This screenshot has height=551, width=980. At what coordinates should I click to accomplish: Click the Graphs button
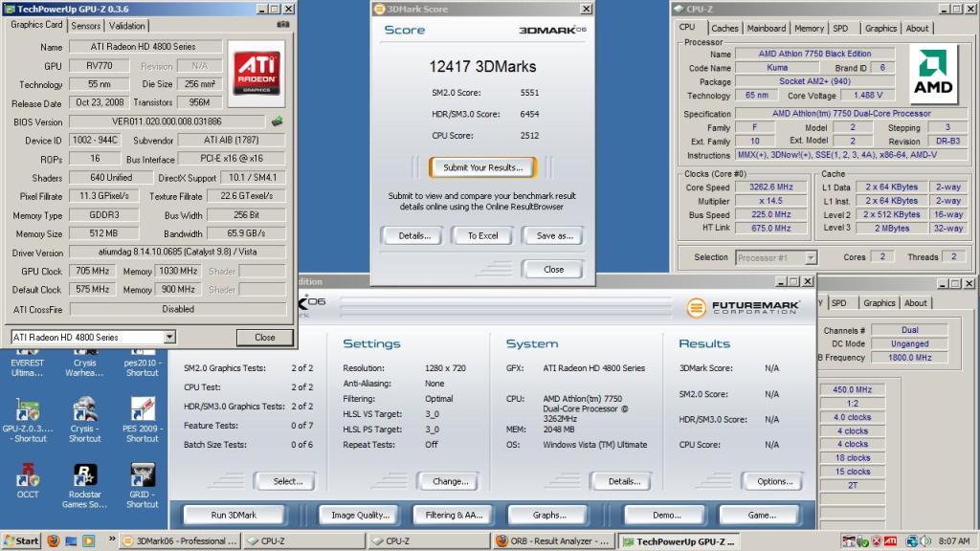[549, 515]
